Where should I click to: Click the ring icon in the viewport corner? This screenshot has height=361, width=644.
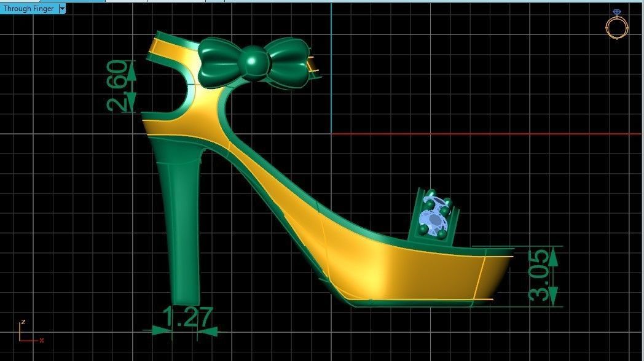click(617, 25)
